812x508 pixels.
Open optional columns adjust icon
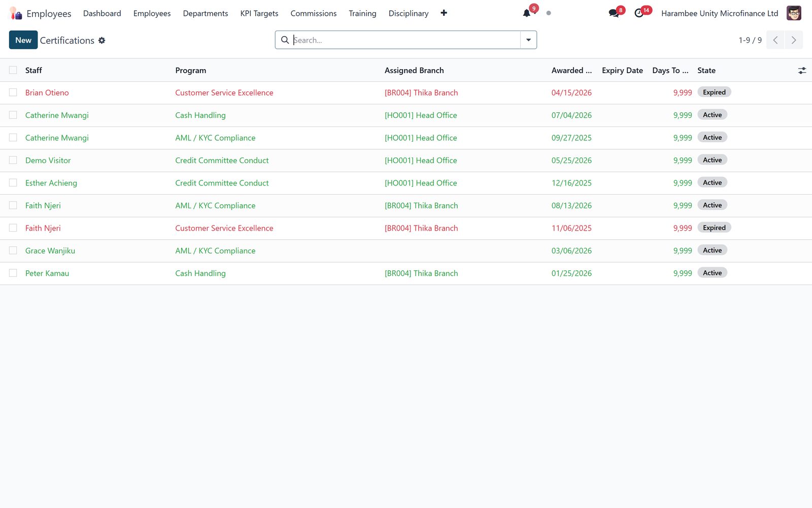802,71
